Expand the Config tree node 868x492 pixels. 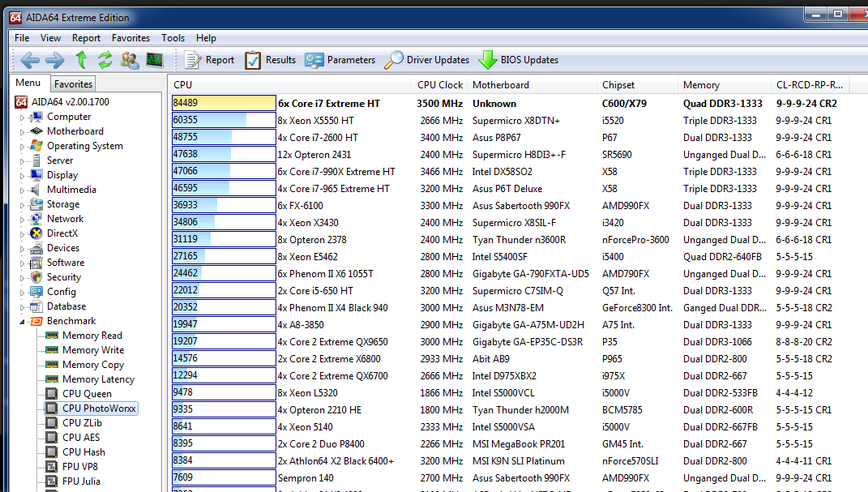point(22,293)
